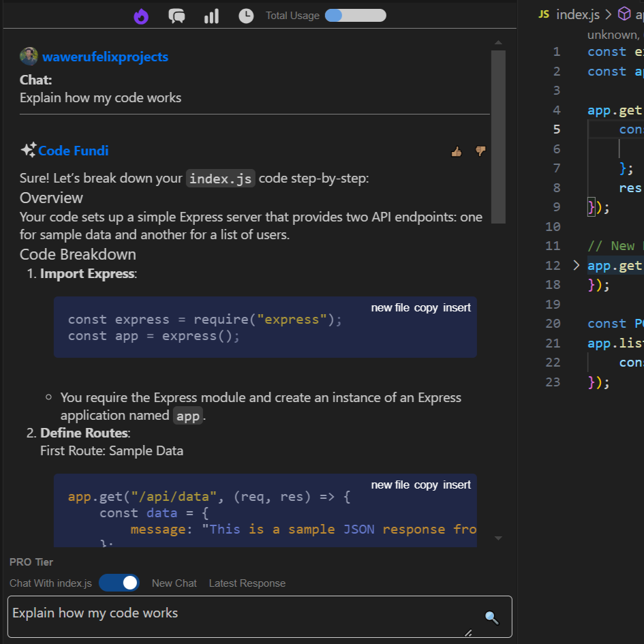Insert the app.get route code snippet
Viewport: 644px width, 644px height.
tap(457, 485)
